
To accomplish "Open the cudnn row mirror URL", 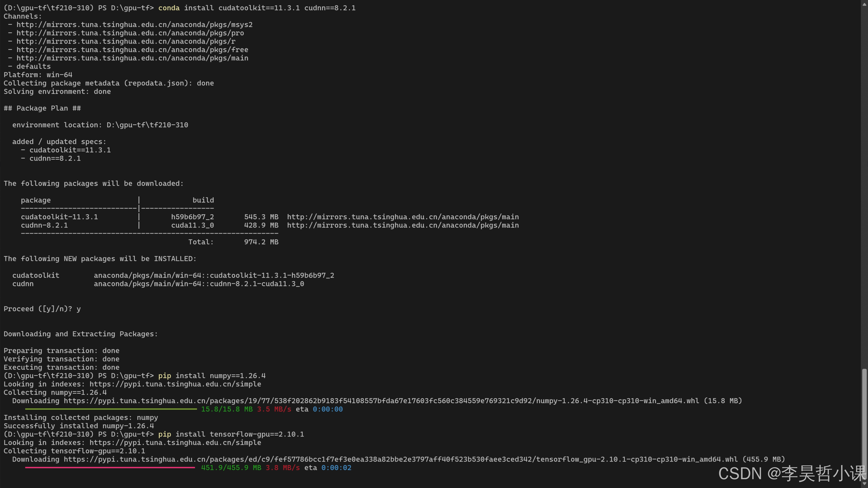I will [x=403, y=225].
